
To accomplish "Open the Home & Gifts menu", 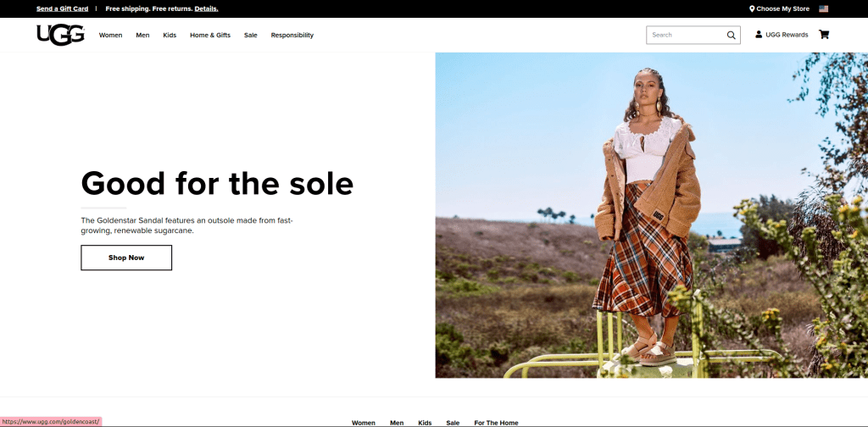I will [210, 35].
